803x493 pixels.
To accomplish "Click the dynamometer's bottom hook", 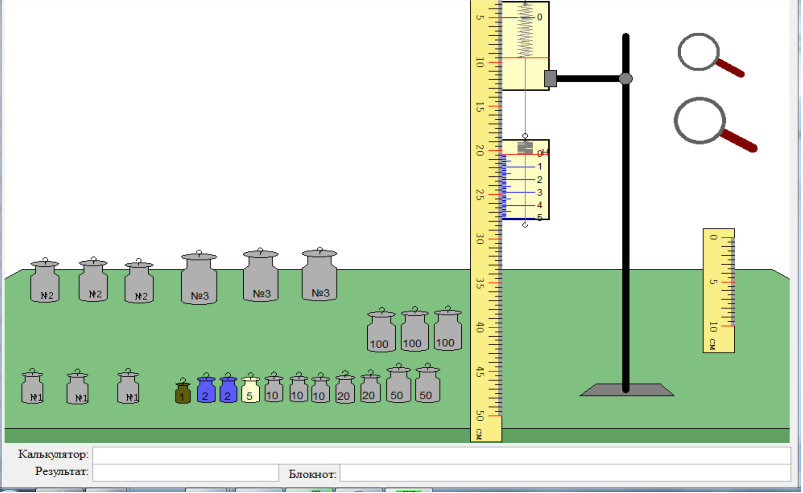I will [525, 224].
